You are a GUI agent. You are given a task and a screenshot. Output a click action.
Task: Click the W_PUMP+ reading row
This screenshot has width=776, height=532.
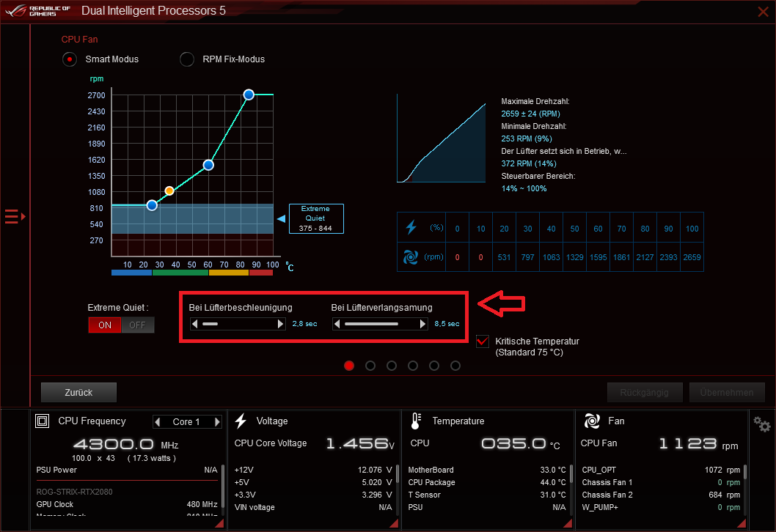tap(661, 507)
